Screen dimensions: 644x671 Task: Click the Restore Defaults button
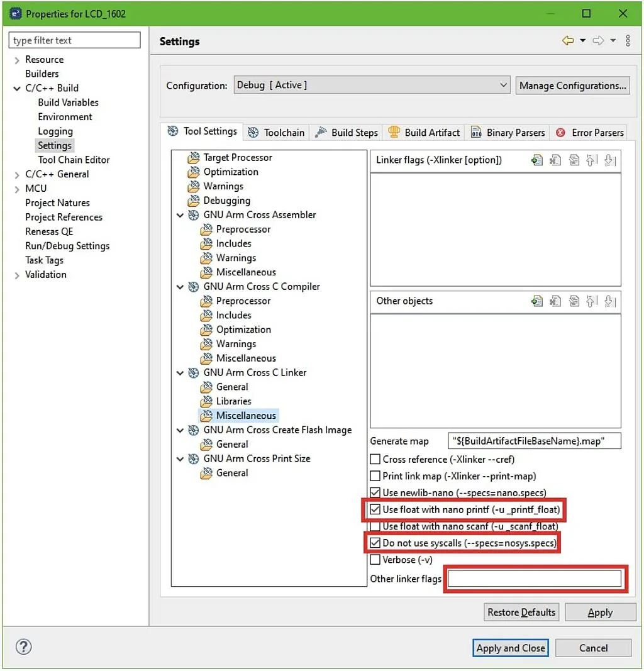pos(521,613)
